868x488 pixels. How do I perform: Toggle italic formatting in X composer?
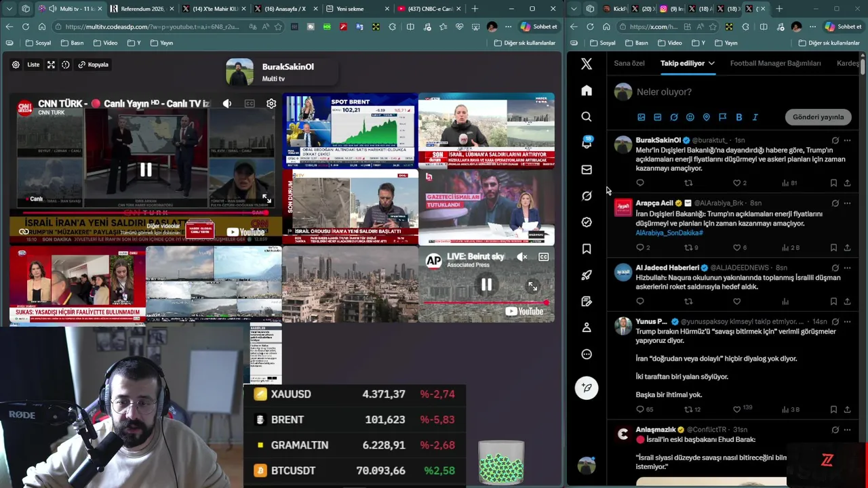tap(755, 117)
